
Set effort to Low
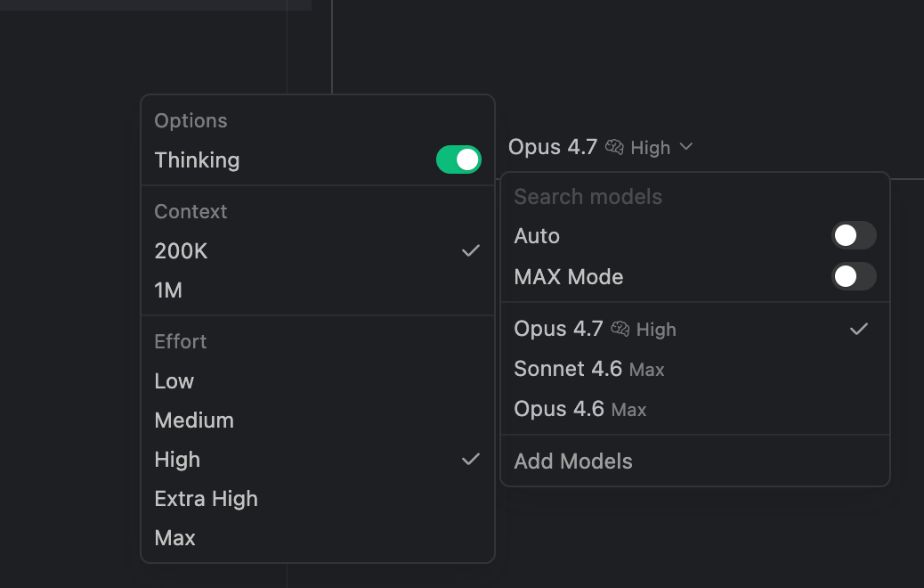click(x=318, y=381)
